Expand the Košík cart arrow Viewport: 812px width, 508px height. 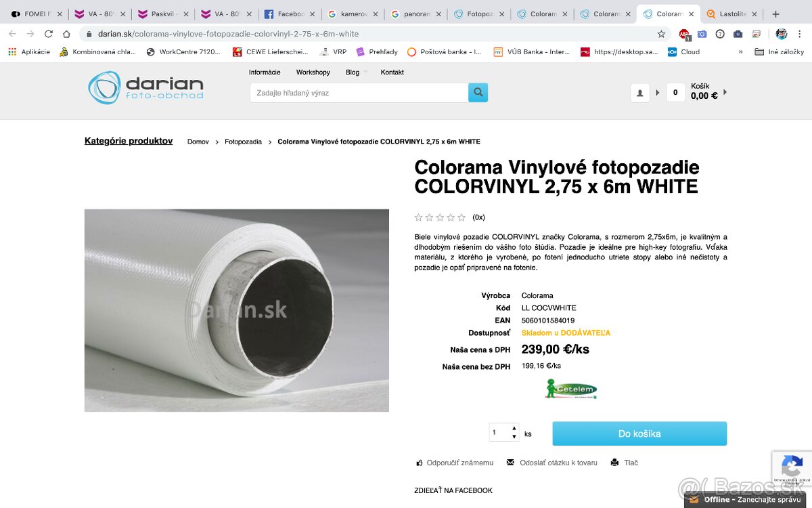pos(725,92)
